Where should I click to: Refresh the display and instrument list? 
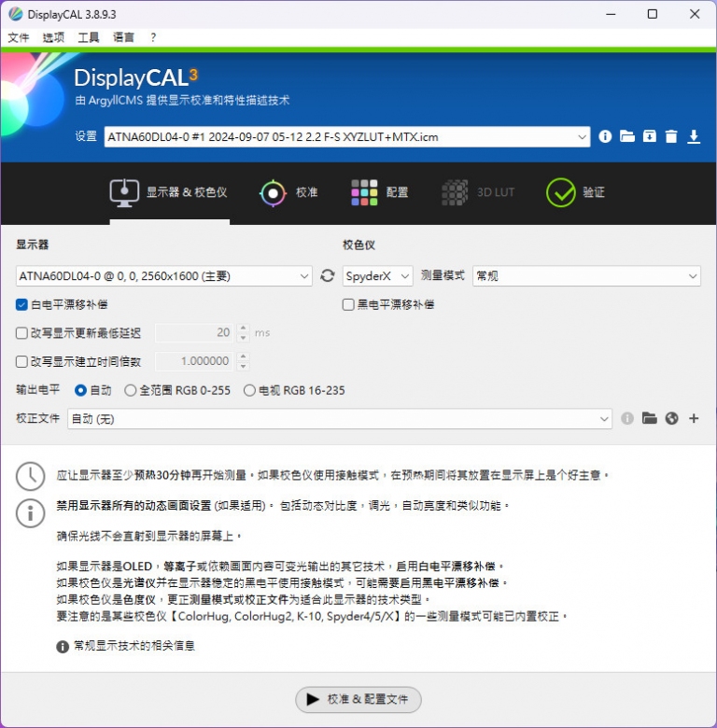(328, 275)
